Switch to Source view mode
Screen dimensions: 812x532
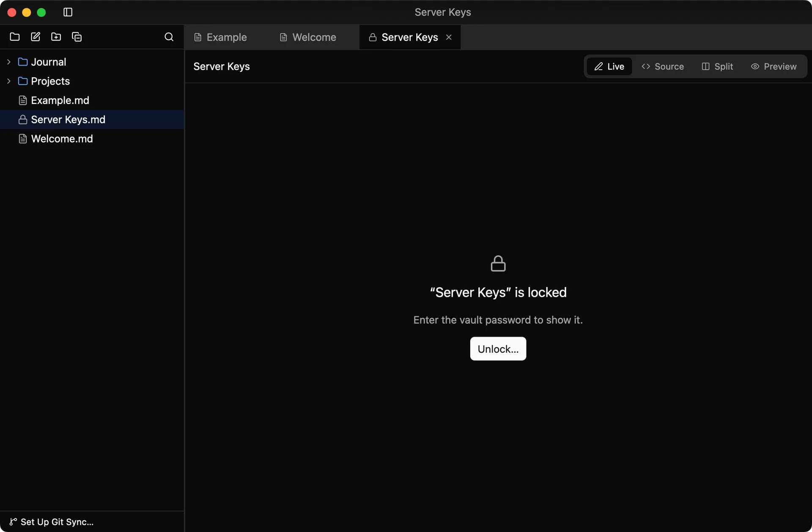tap(663, 66)
